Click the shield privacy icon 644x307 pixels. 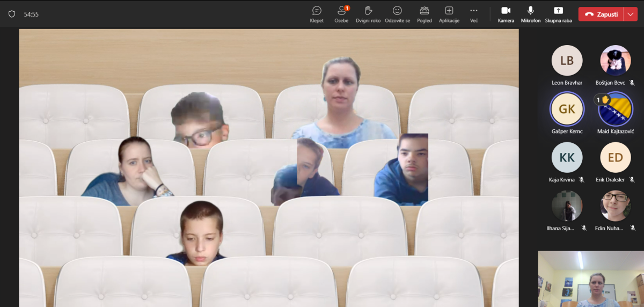(12, 14)
